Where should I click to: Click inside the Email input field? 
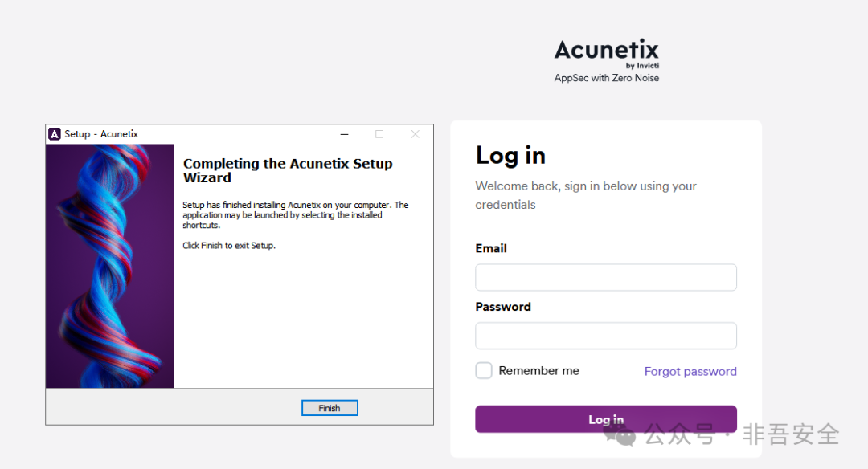[x=605, y=277]
